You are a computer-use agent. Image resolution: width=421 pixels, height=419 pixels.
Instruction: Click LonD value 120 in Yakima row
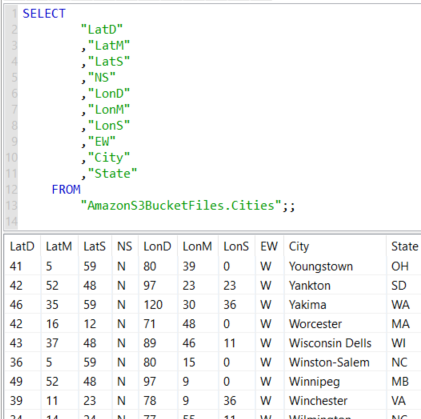pos(153,305)
